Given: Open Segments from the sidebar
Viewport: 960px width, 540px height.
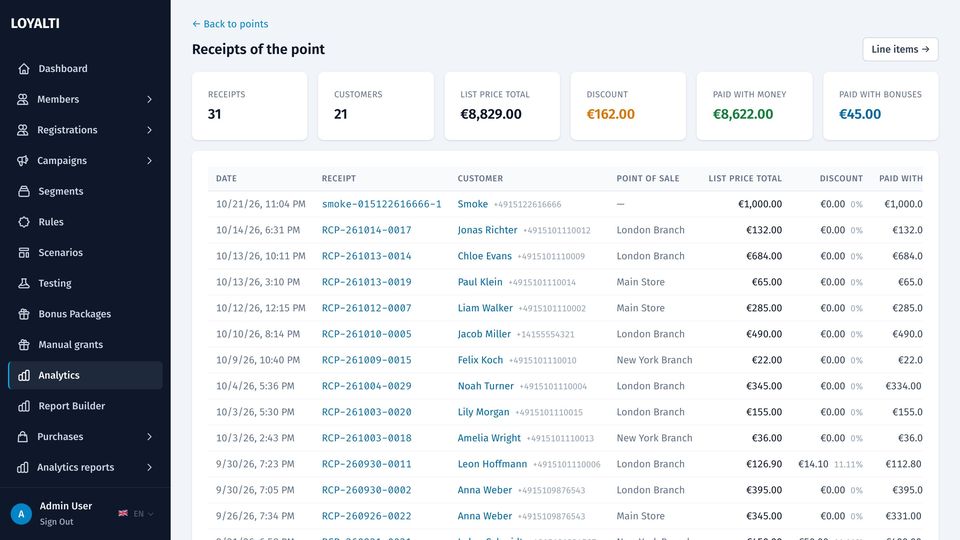Looking at the screenshot, I should (x=85, y=191).
